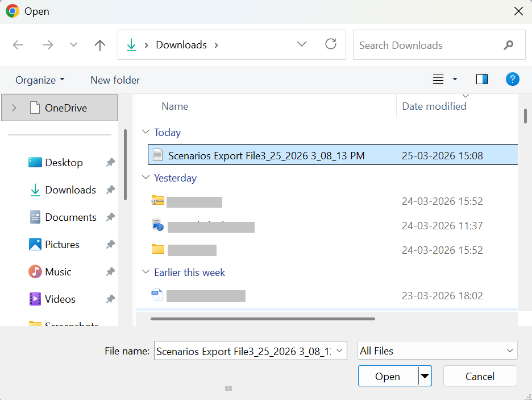Click date 25-03-2026 15:08
The height and width of the screenshot is (400, 532).
coord(442,155)
